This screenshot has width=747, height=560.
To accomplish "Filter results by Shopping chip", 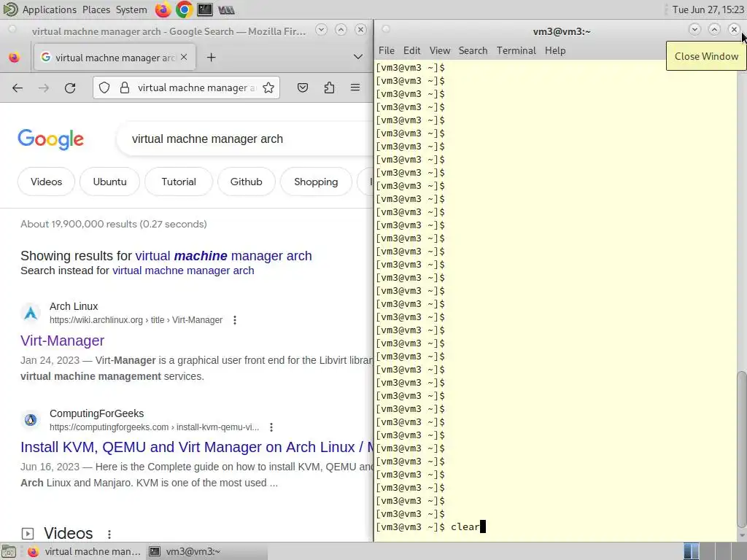I will click(316, 182).
